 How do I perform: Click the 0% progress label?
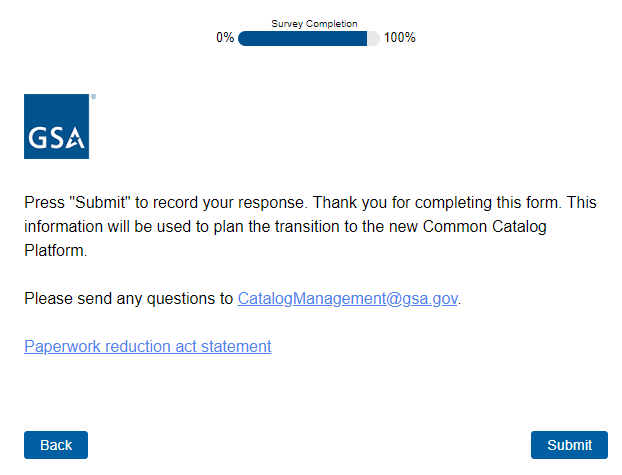[225, 38]
